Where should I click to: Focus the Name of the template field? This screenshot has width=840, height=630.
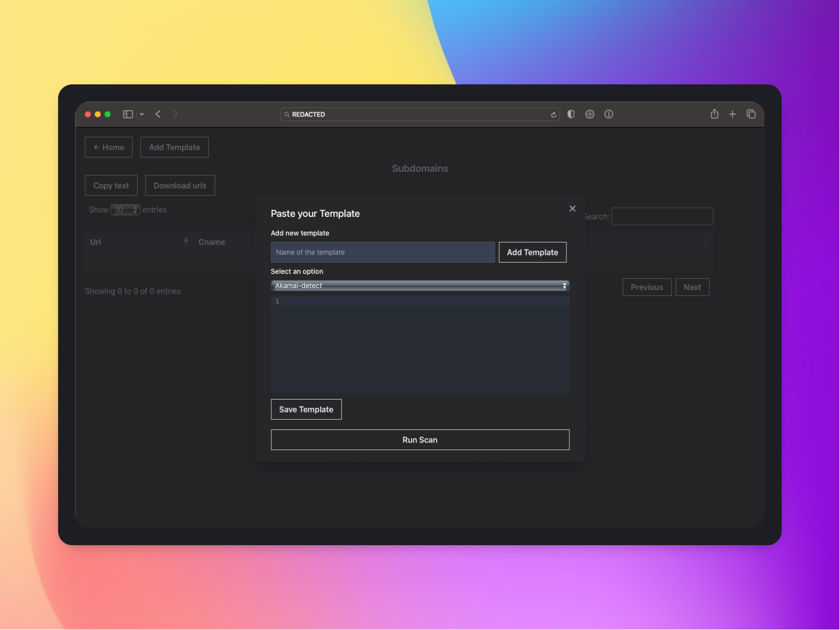coord(383,252)
